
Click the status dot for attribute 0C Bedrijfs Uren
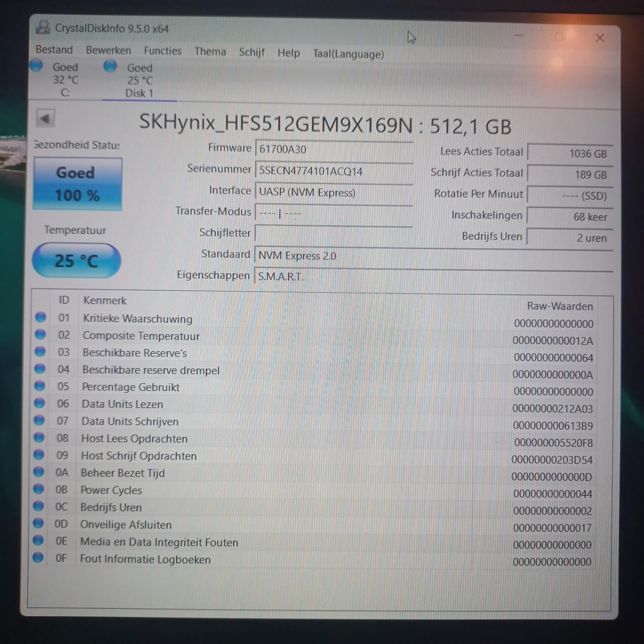pyautogui.click(x=38, y=506)
